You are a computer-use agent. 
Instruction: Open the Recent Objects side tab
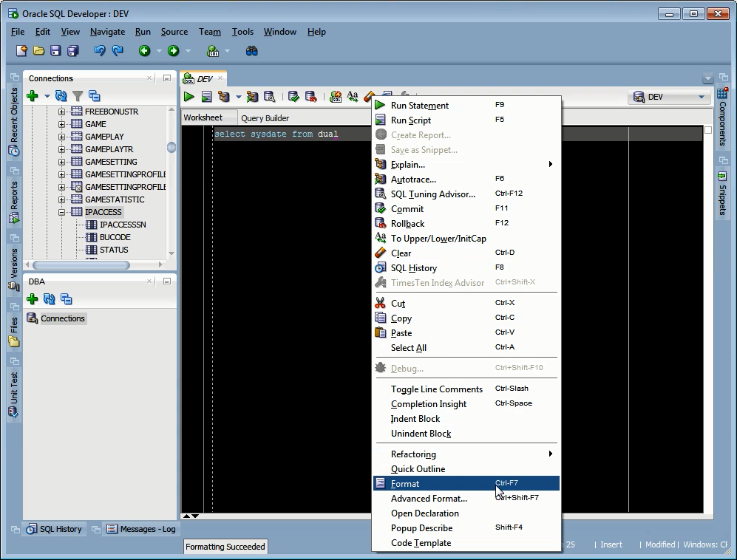coord(14,121)
